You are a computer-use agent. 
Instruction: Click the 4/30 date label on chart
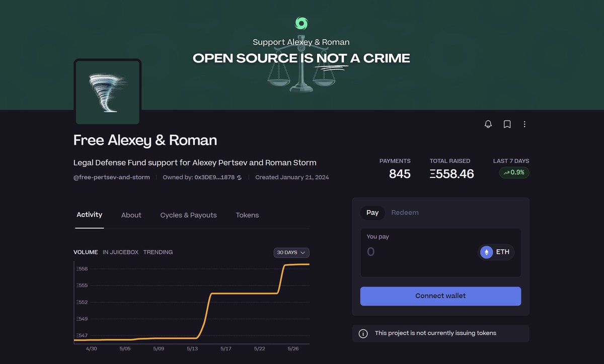click(x=91, y=348)
